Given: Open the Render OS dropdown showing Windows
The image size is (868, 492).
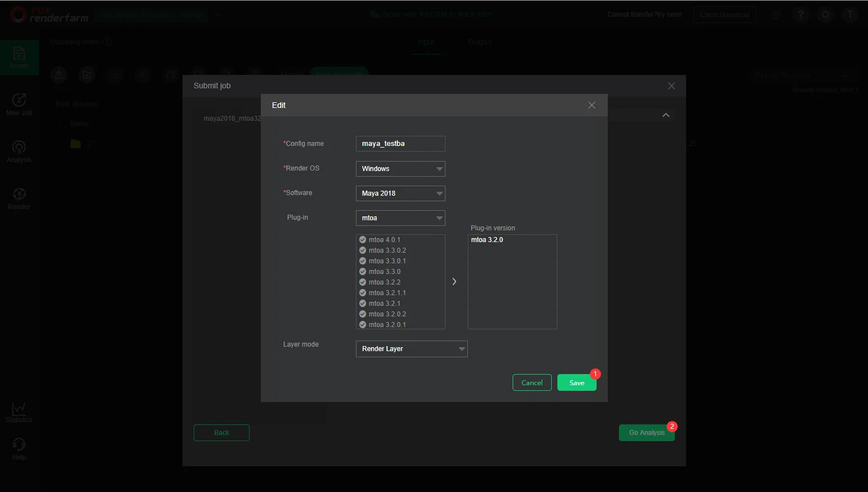Looking at the screenshot, I should (401, 169).
